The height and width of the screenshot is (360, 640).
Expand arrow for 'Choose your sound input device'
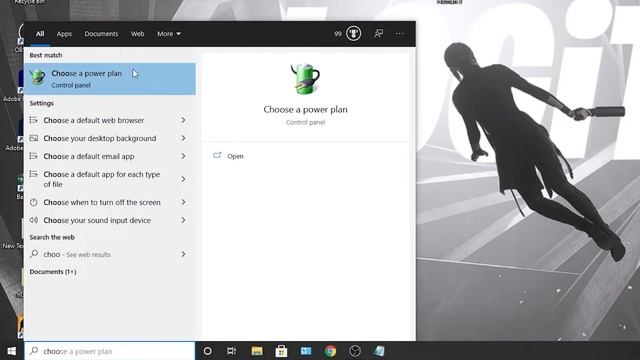(183, 220)
